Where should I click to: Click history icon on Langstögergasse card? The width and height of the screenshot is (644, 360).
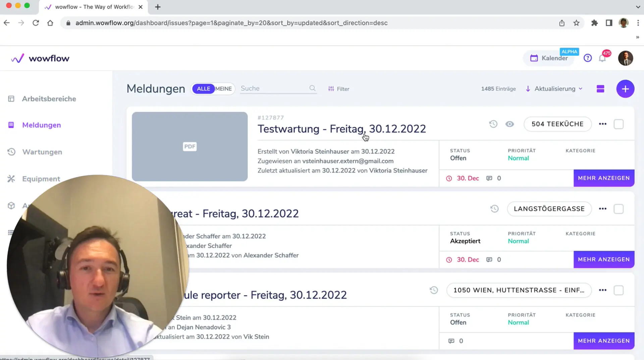pyautogui.click(x=494, y=209)
